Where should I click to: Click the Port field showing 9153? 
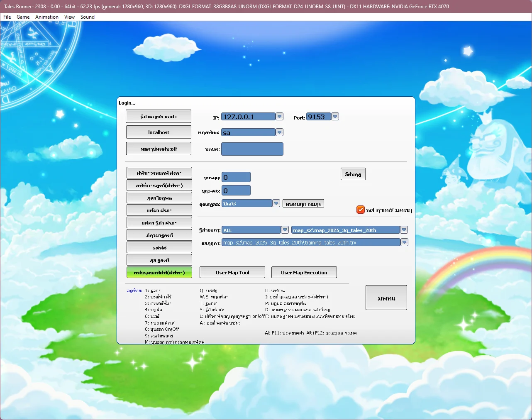[319, 117]
